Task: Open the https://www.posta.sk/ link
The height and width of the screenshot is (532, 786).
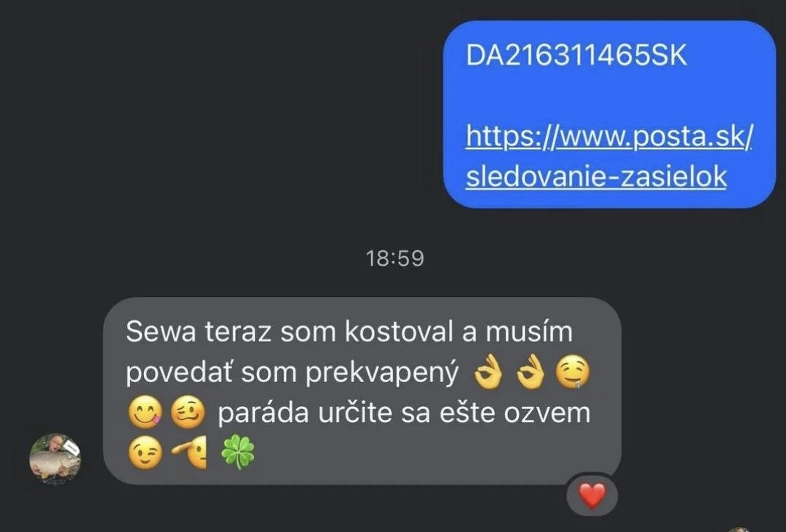Action: point(609,136)
